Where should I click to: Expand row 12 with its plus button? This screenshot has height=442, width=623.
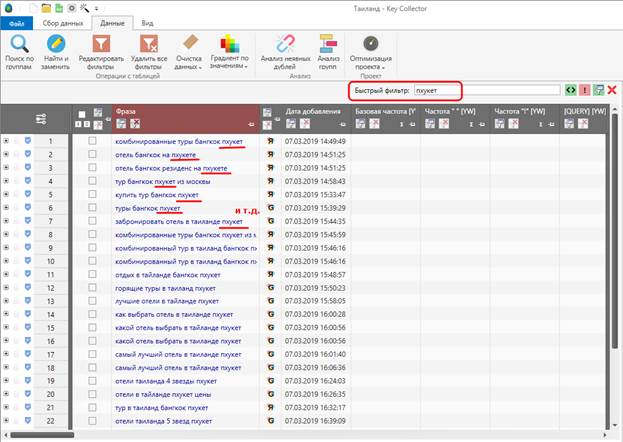coord(6,287)
